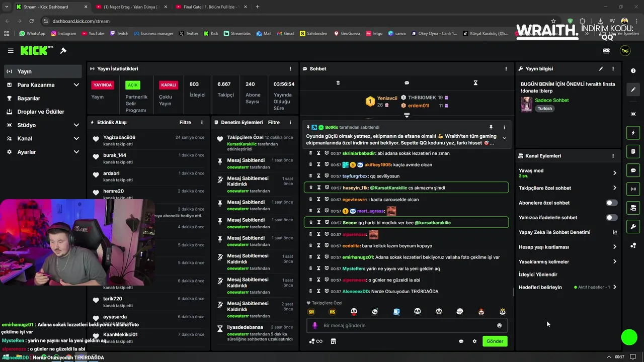Select Droplar ve Ödüller in sidebar

point(43,112)
